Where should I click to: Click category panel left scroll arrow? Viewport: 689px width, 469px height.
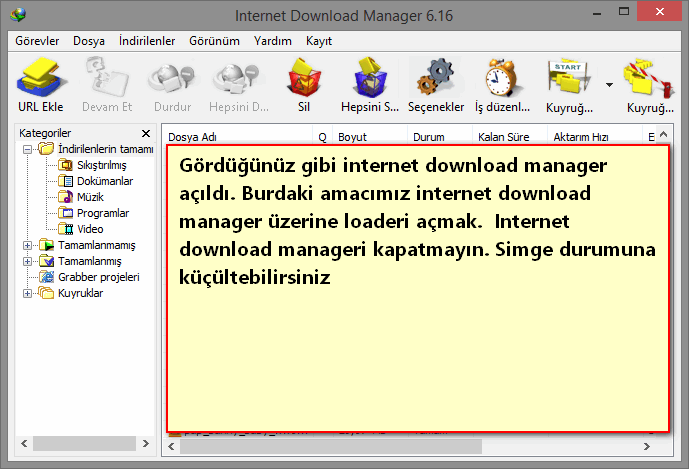point(24,444)
